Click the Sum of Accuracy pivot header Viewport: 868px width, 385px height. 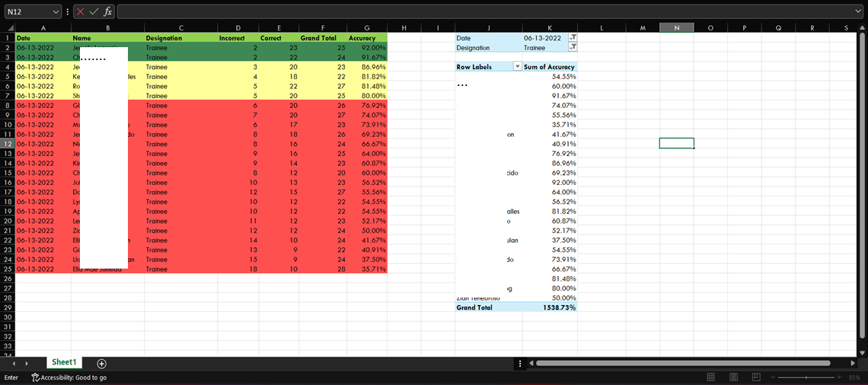[x=550, y=67]
